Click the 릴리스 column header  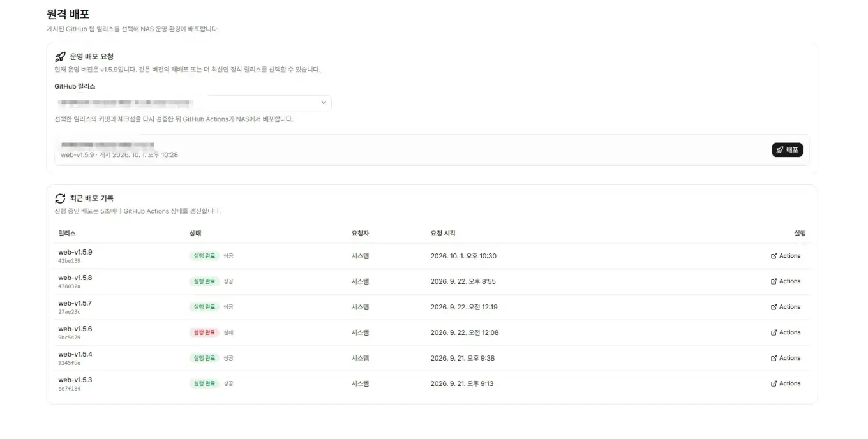tap(67, 234)
